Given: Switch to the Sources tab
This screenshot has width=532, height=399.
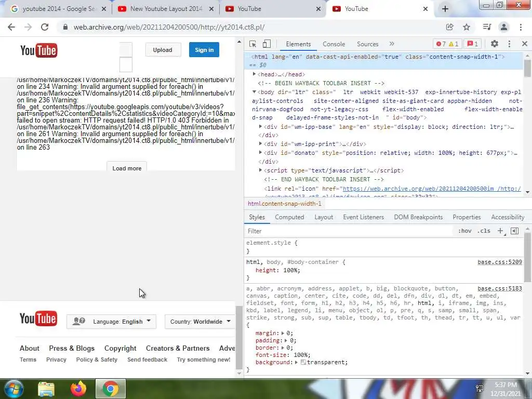Looking at the screenshot, I should pyautogui.click(x=367, y=44).
